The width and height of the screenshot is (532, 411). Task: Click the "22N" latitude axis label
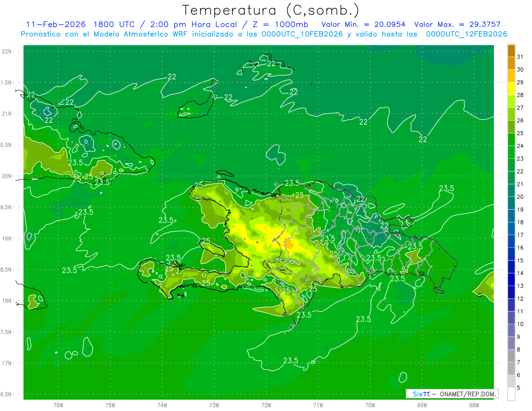pos(7,51)
